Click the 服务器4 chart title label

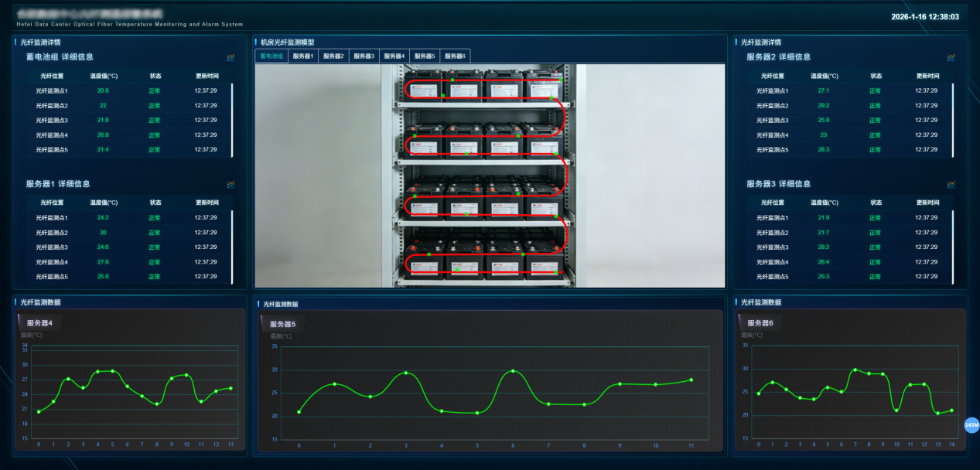[39, 322]
